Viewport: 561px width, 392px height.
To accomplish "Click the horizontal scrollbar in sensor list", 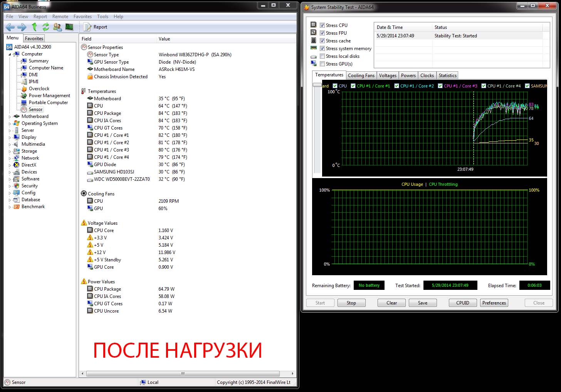I will pyautogui.click(x=183, y=373).
